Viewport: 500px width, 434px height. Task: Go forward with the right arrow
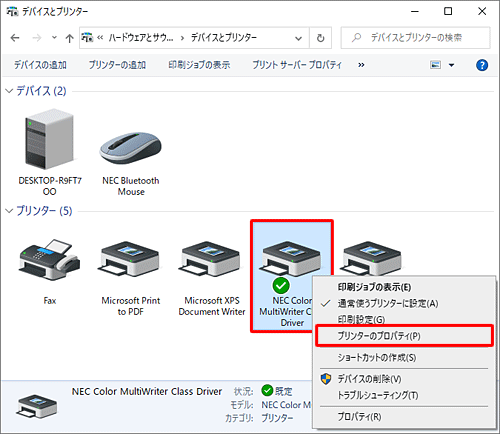click(37, 38)
